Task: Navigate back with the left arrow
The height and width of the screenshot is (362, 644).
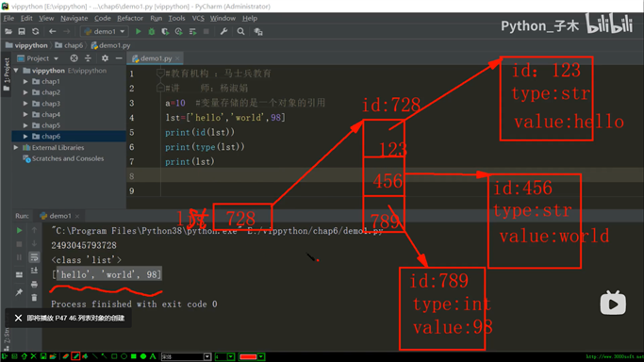Action: click(x=52, y=32)
